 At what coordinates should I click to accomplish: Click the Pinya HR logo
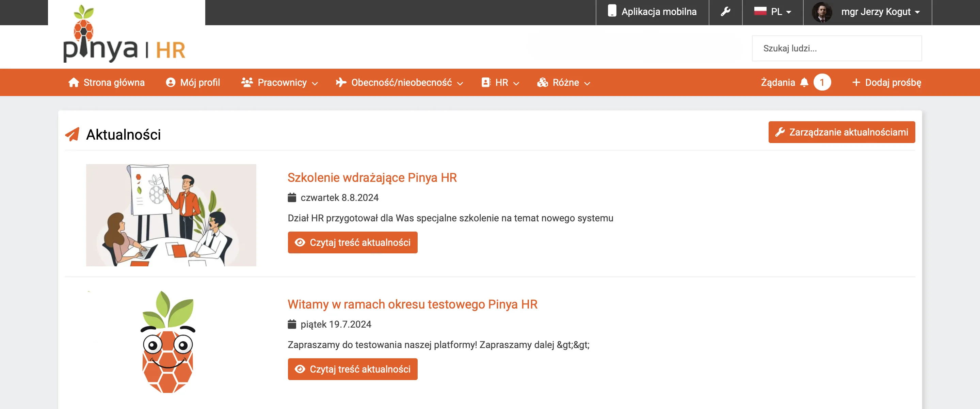(124, 34)
